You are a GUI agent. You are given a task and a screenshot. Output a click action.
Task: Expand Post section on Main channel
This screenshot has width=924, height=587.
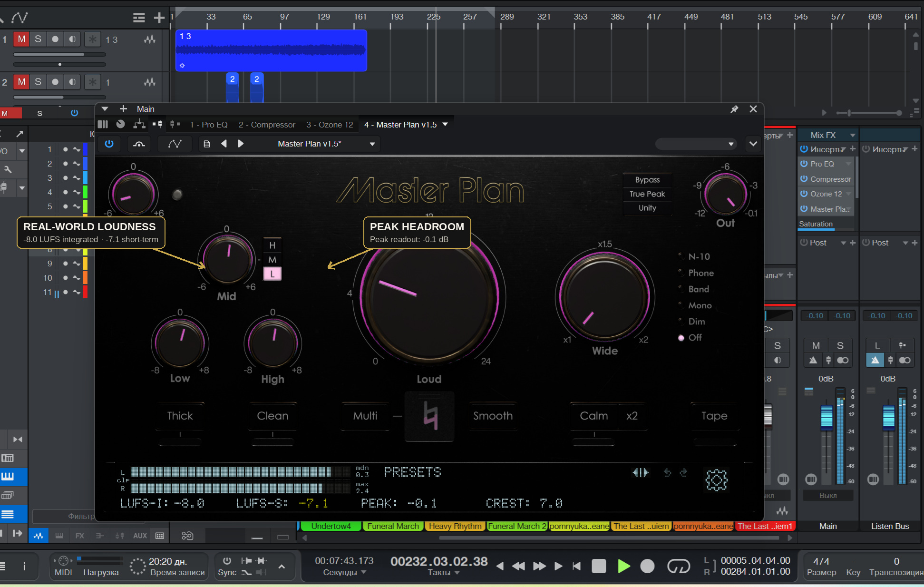point(843,243)
